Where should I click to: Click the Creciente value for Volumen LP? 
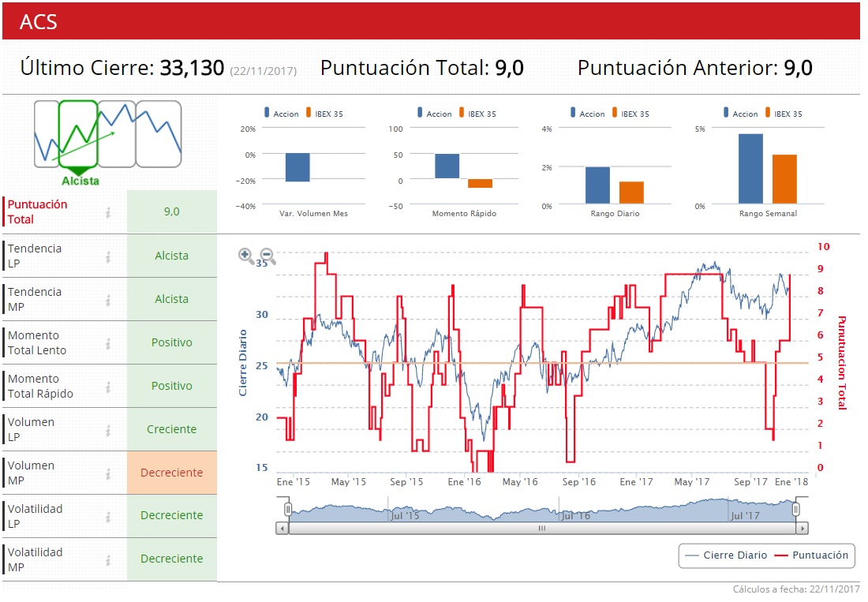(171, 429)
